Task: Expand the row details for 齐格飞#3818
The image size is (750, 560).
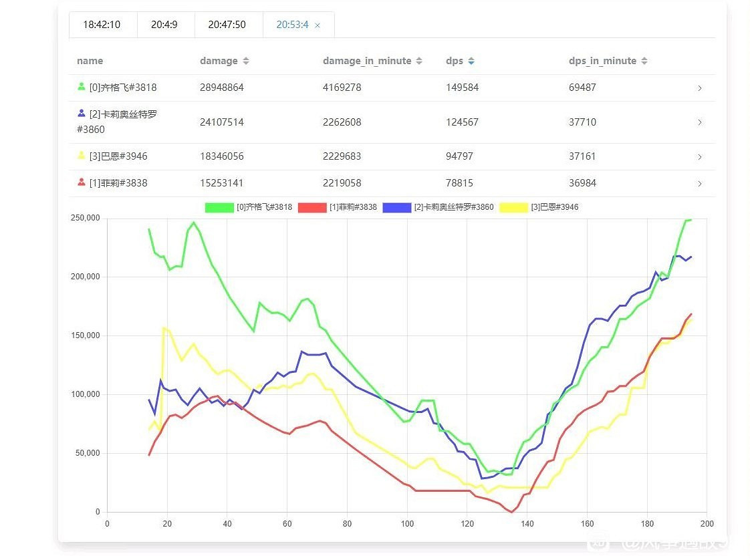Action: tap(700, 88)
